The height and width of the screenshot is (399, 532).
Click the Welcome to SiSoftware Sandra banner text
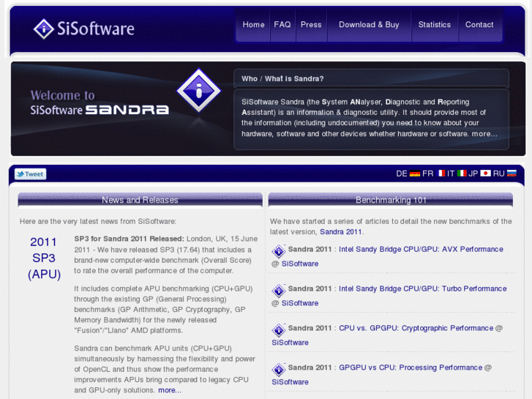pyautogui.click(x=100, y=102)
